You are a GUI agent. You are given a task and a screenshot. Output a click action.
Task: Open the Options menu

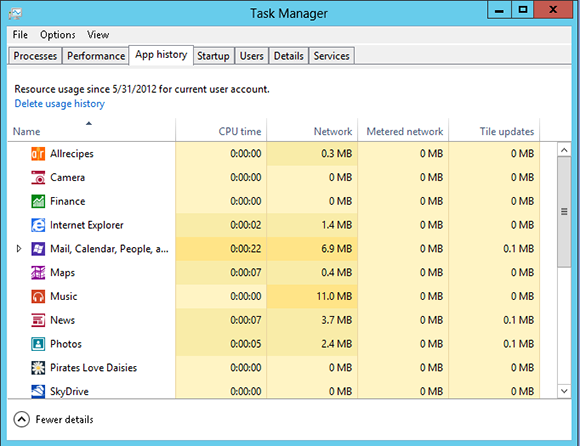pyautogui.click(x=58, y=35)
